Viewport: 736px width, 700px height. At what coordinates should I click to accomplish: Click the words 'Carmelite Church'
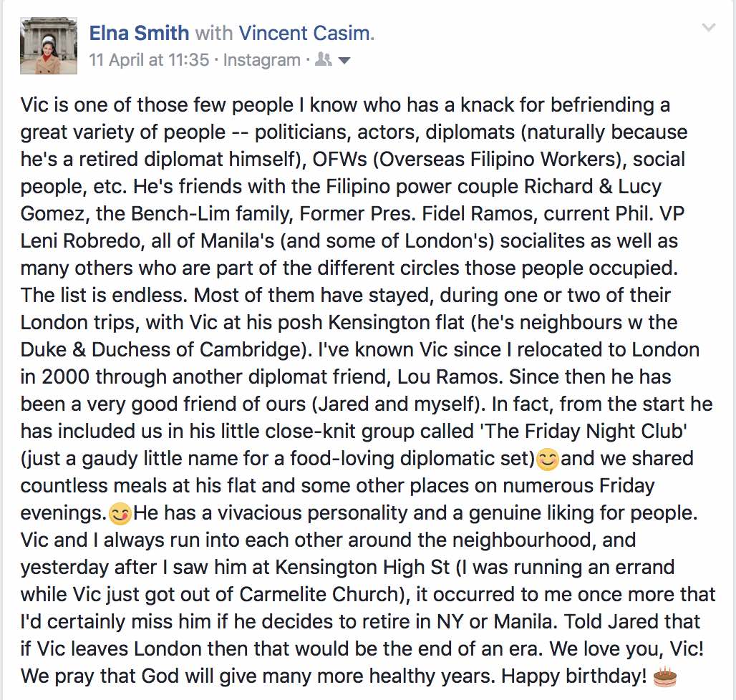[319, 595]
